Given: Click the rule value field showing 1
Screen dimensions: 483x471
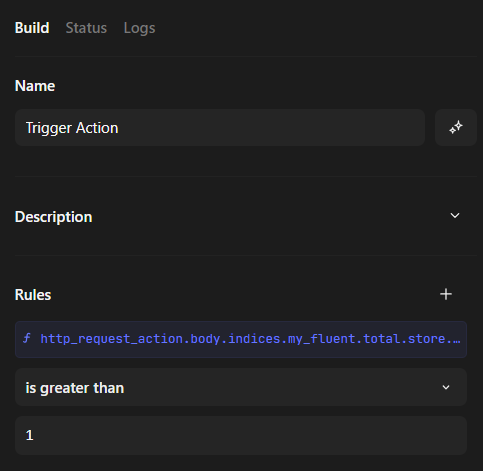Looking at the screenshot, I should (x=241, y=435).
